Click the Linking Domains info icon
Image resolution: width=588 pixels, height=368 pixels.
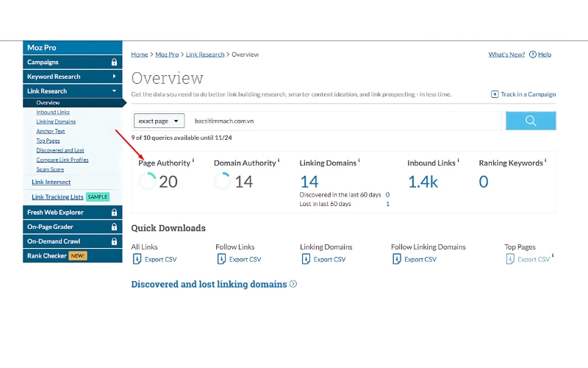359,160
